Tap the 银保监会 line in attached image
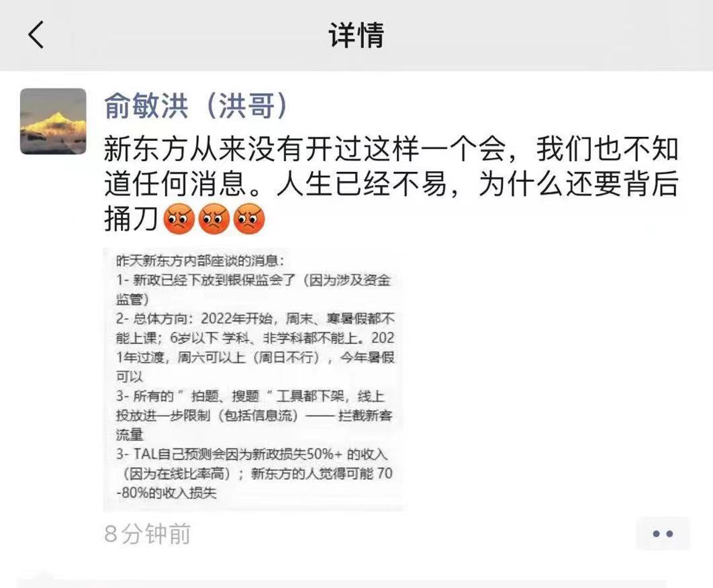Screen dimensions: 713x588 click(x=253, y=280)
